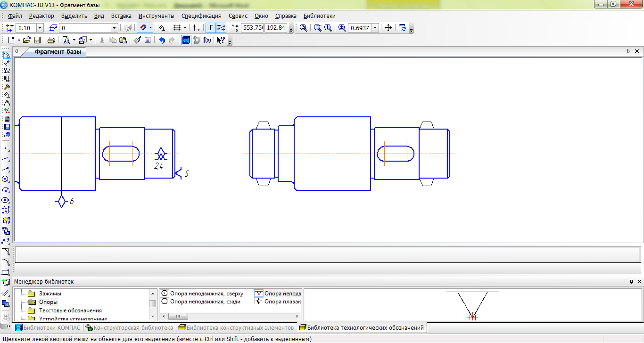Create a new document with the New icon

[x=11, y=40]
